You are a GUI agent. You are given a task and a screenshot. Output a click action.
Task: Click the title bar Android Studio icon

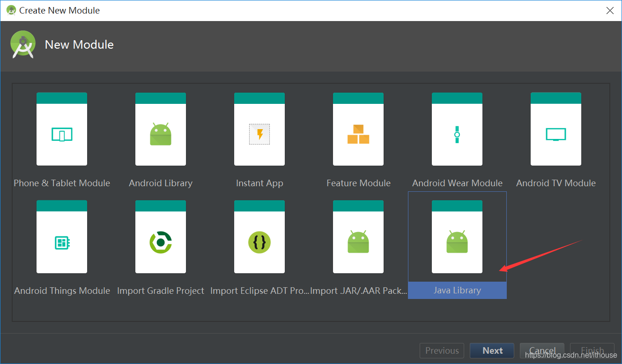tap(11, 10)
